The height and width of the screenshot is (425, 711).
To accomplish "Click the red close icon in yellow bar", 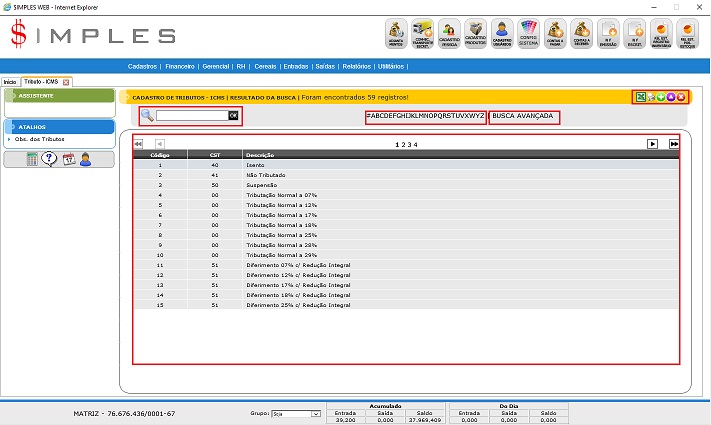I will [x=681, y=97].
